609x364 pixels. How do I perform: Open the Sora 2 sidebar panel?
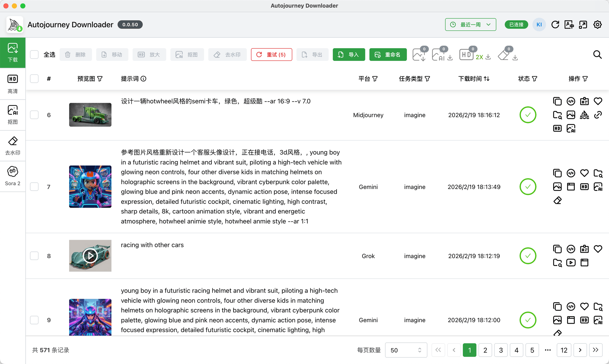(x=13, y=176)
